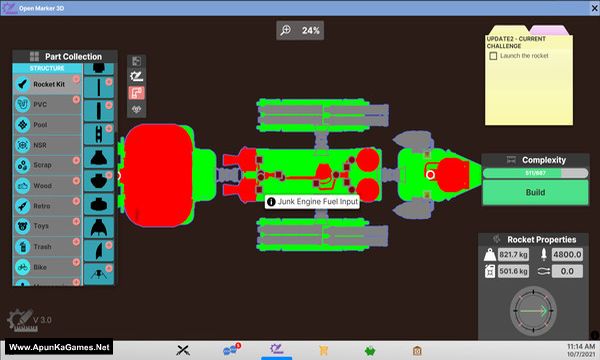Click the Complexity progress bar
The width and height of the screenshot is (600, 360).
click(535, 173)
